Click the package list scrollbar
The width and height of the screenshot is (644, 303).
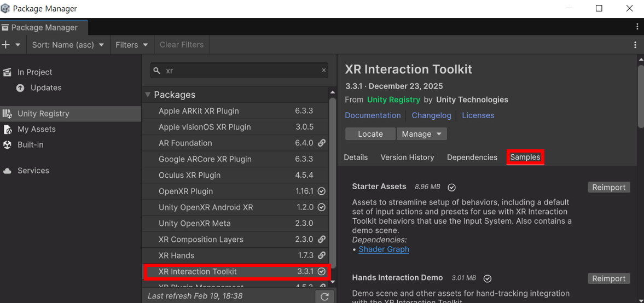[x=333, y=183]
